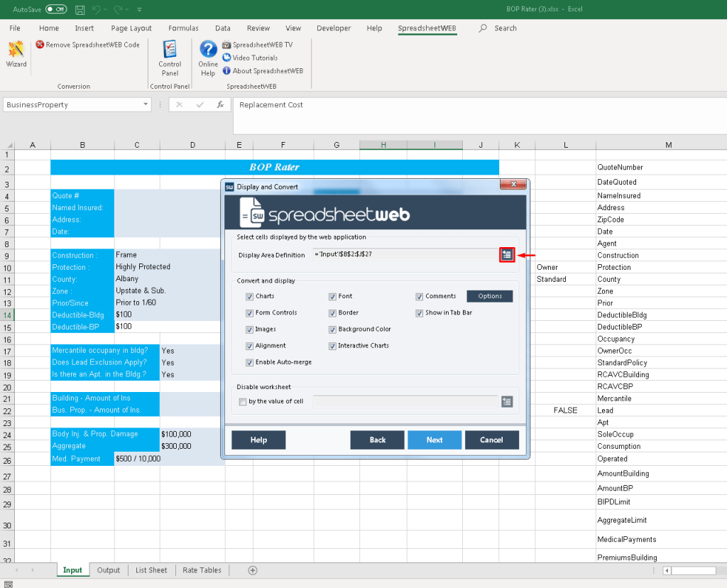Click the Undo icon
727x588 pixels.
point(97,9)
